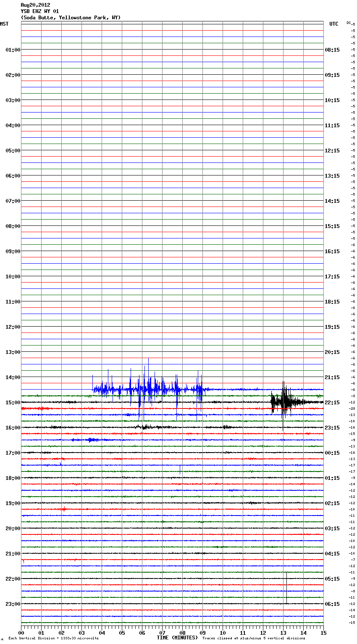Click the 08:15 UTC time label

[x=332, y=50]
